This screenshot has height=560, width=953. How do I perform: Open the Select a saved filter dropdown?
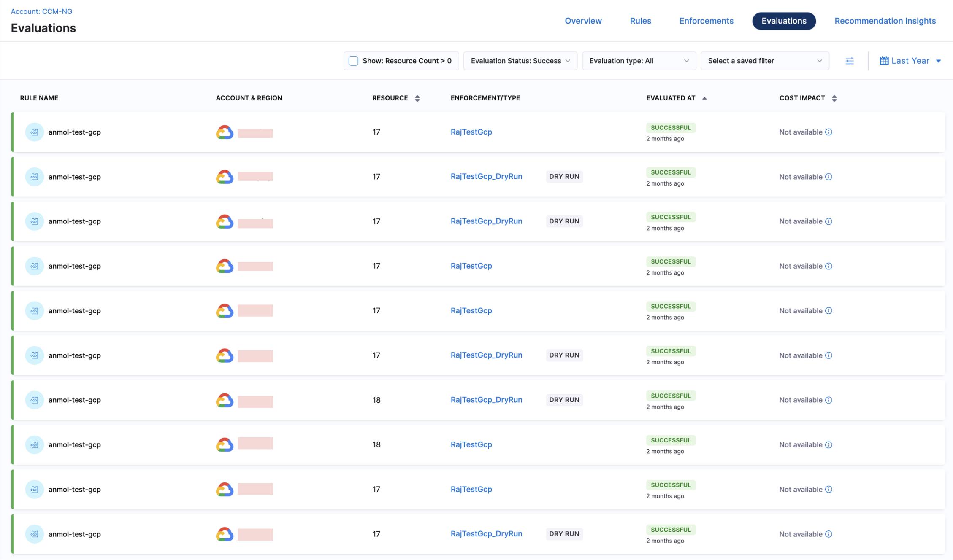764,61
